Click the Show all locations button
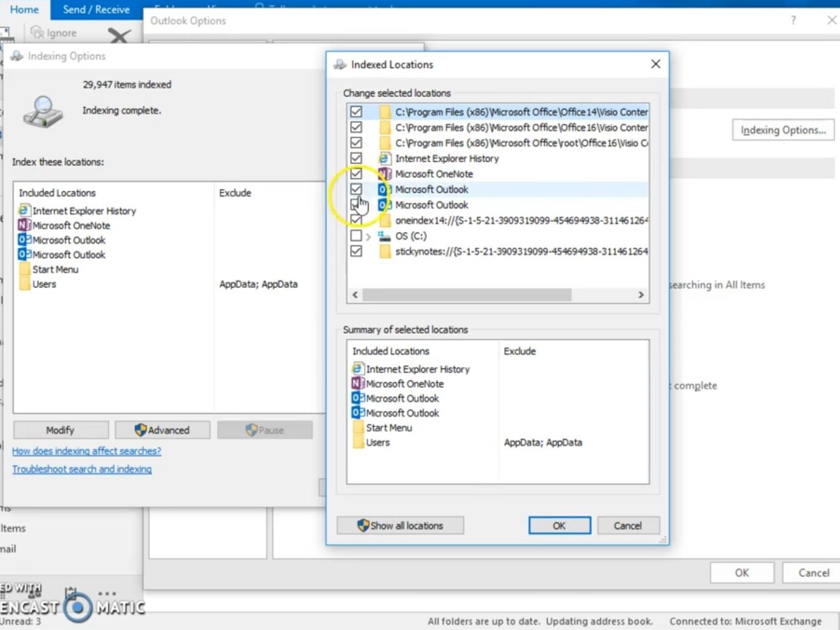Image resolution: width=840 pixels, height=630 pixels. point(400,525)
